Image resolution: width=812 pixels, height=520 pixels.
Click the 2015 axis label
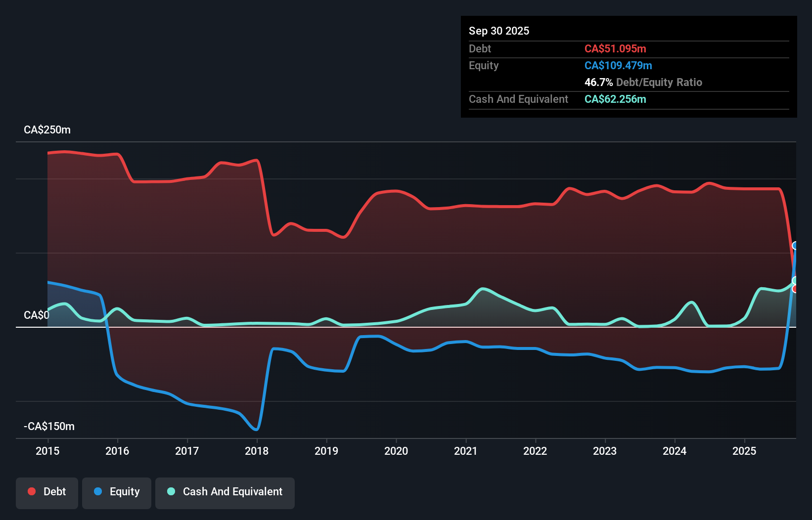tap(47, 451)
